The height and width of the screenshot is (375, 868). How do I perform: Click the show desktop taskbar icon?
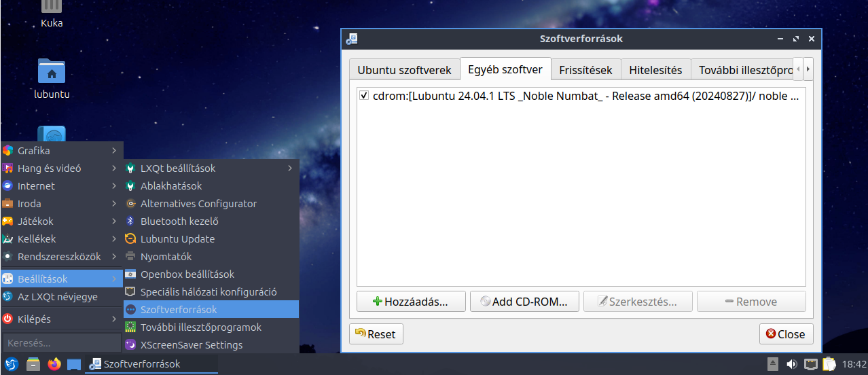click(x=74, y=364)
